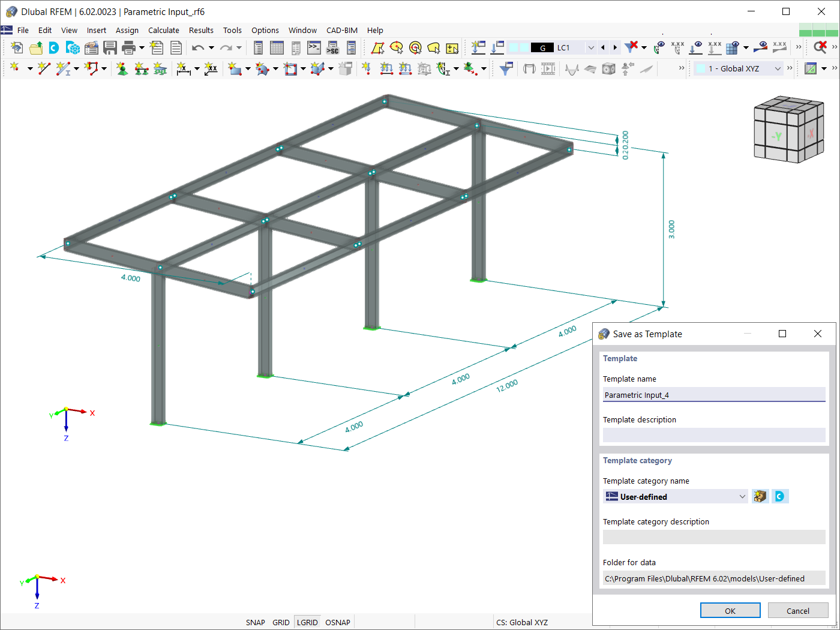This screenshot has height=630, width=840.
Task: Open the Calculate menu
Action: pos(163,30)
